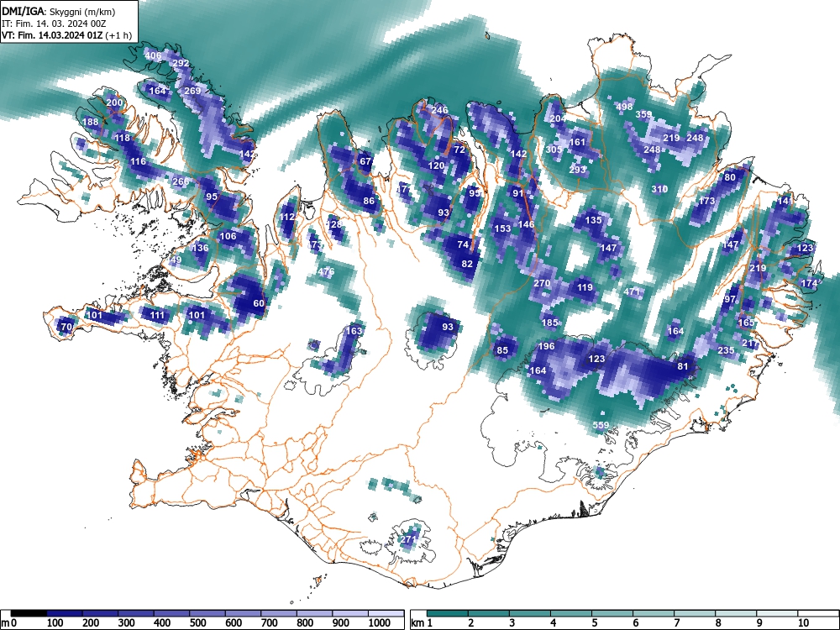
Task: Click the '700' tick label in the metres legend
Action: point(270,623)
